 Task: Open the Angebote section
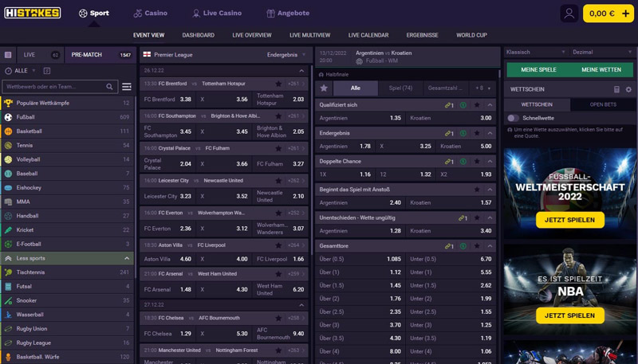[x=288, y=13]
